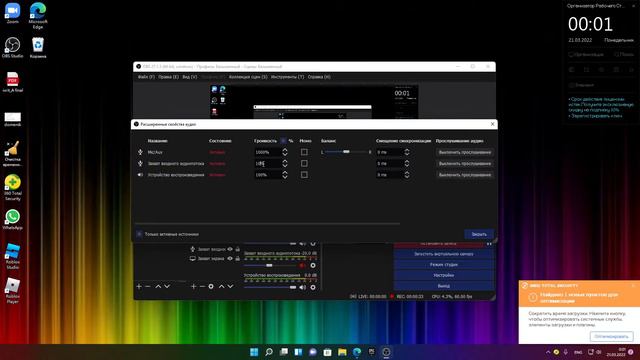Enable Mono for Mic/Aux
Screen dimensions: 640x360
304,152
